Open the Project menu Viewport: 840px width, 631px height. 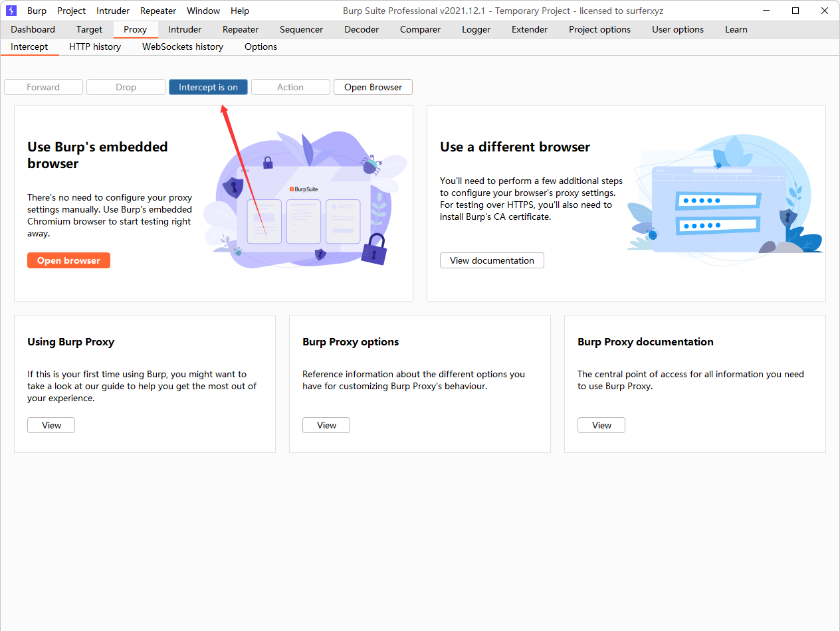[72, 11]
